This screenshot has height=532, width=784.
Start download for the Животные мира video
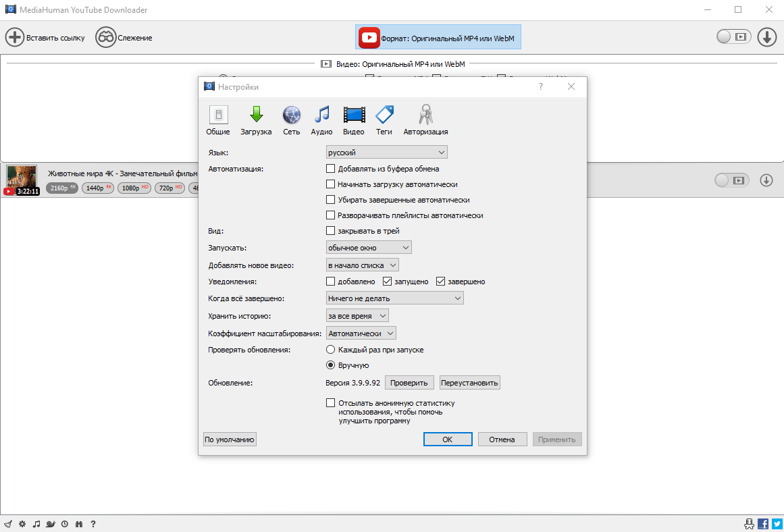tap(766, 180)
